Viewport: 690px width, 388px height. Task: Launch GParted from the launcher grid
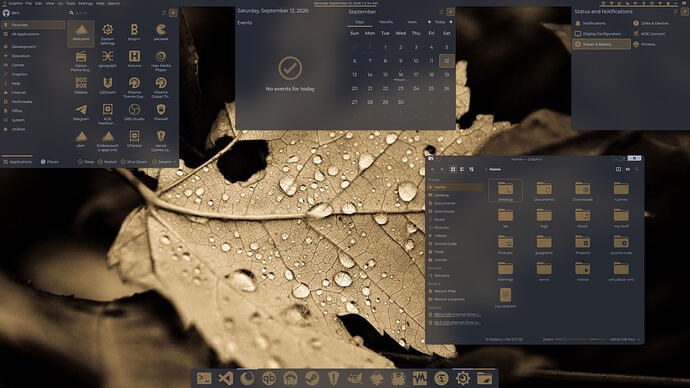[134, 139]
